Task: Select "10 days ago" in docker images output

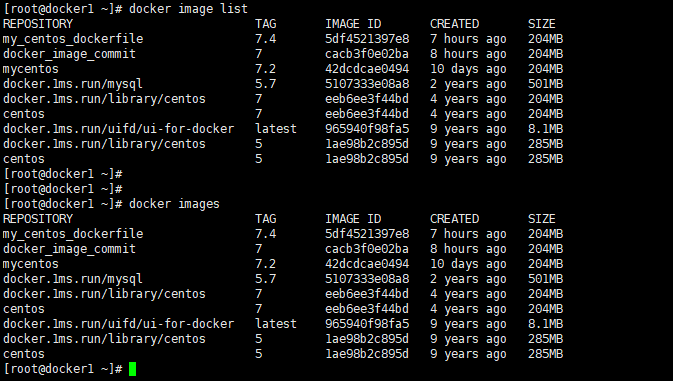Action: pyautogui.click(x=468, y=264)
